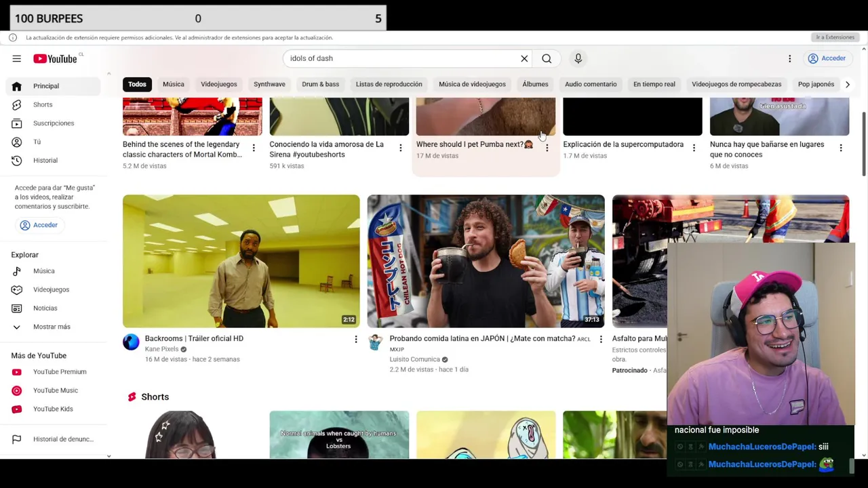Click the sidebar Acceder sign-in button
Viewport: 868px width, 488px height.
(x=39, y=225)
